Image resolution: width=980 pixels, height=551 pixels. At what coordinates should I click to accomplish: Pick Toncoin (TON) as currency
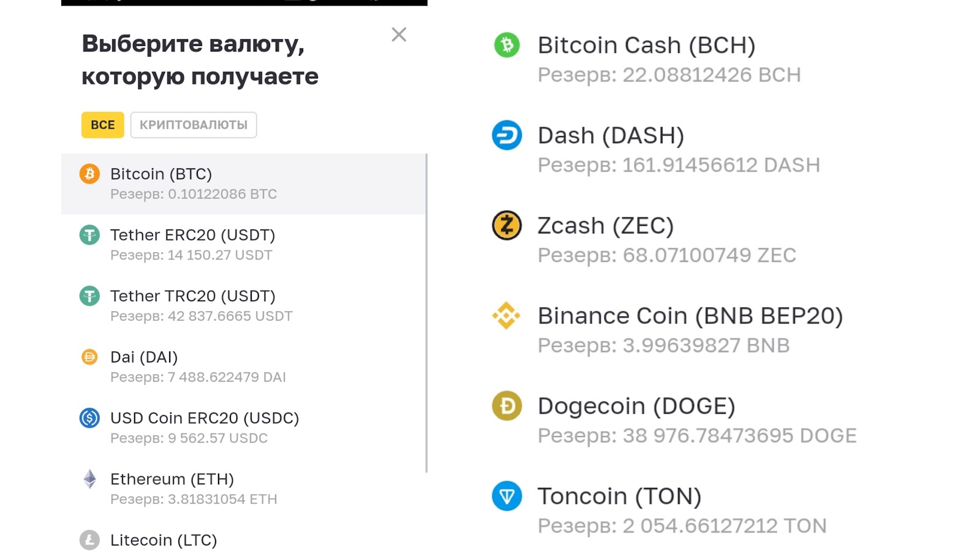(619, 497)
